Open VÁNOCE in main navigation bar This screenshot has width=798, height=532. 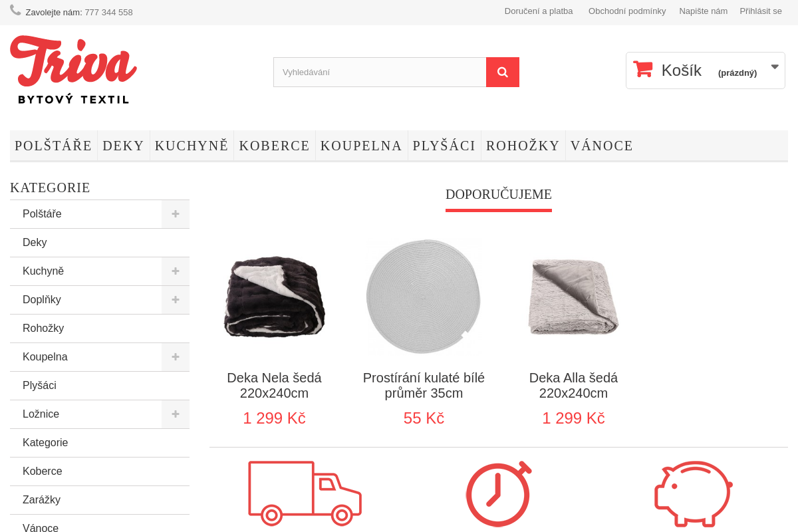pyautogui.click(x=602, y=146)
